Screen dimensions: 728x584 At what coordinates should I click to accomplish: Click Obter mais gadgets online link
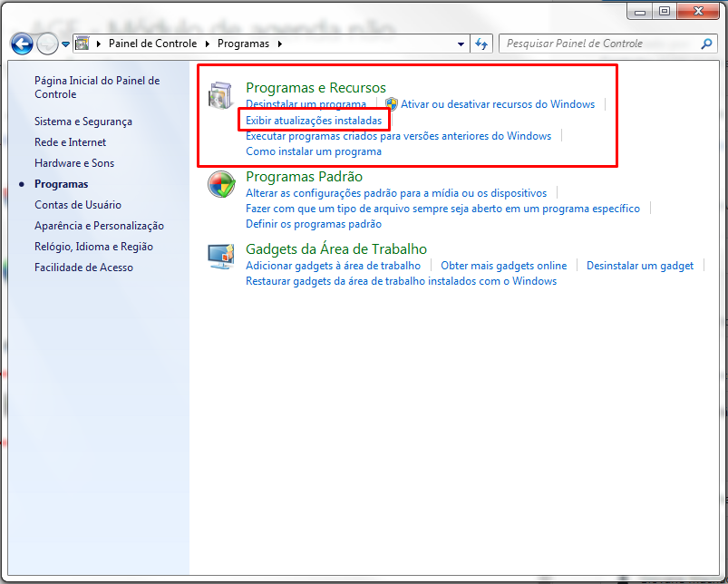(504, 266)
